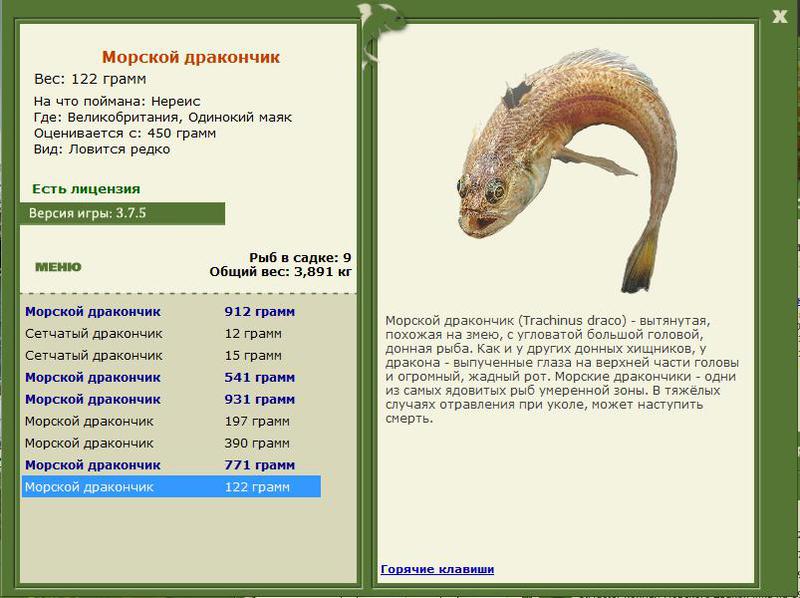The image size is (800, 598).
Task: Select Сетчатый дракончик 15 грамм entry
Action: tap(171, 355)
